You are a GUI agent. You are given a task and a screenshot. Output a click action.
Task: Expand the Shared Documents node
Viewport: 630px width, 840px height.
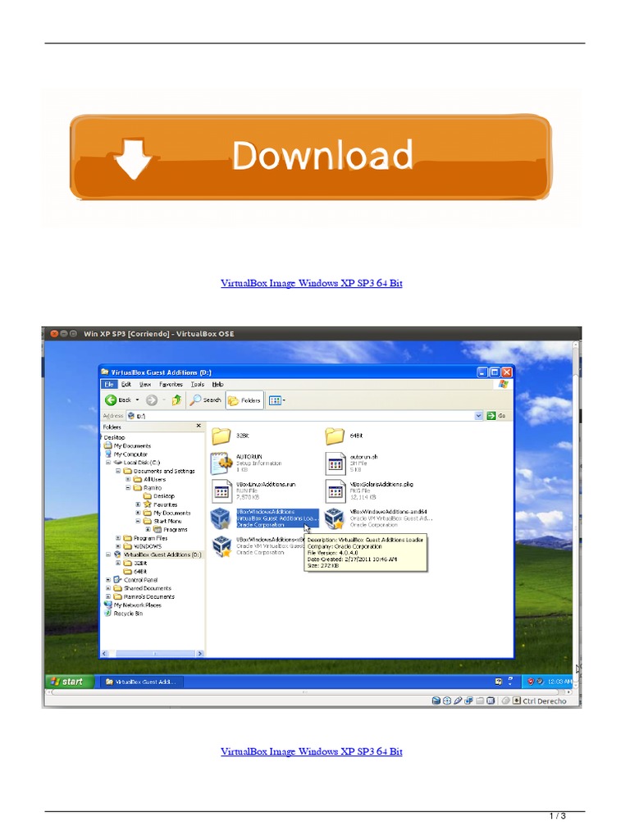[x=108, y=588]
